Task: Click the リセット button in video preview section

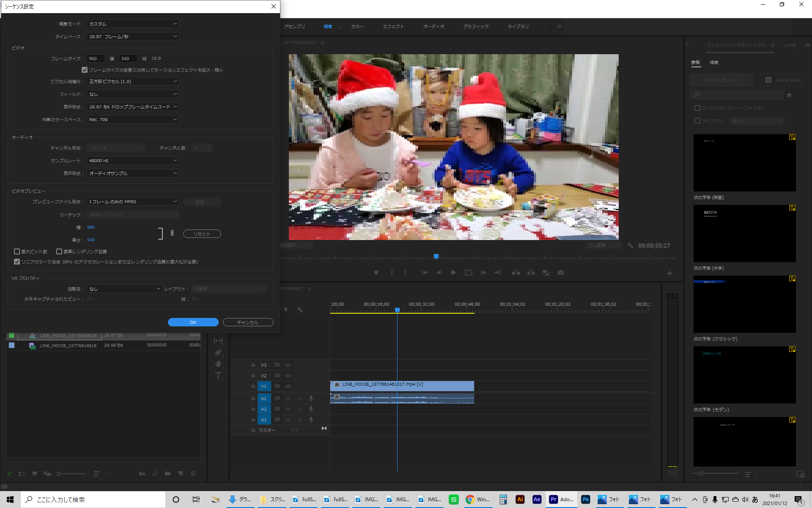Action: click(202, 233)
